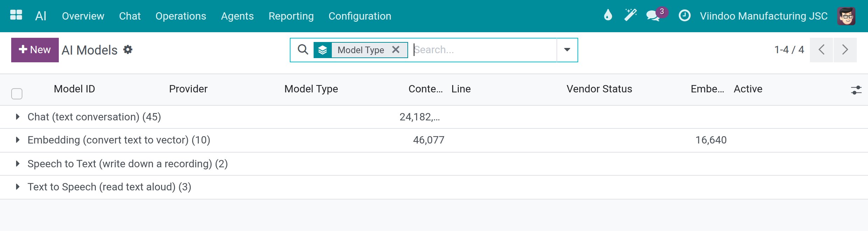
Task: Open the AI Models gear actions menu
Action: coord(128,50)
